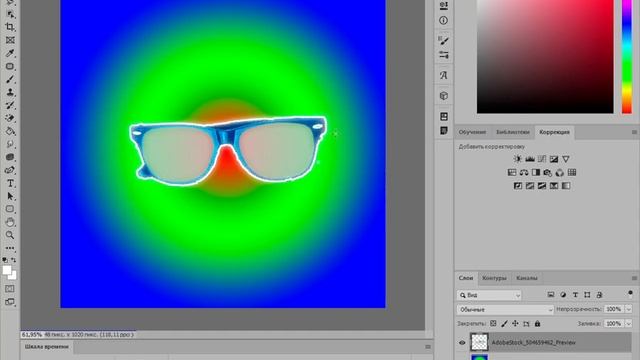The width and height of the screenshot is (640, 360).
Task: Click the Шкала времени timeline tab
Action: pyautogui.click(x=47, y=347)
